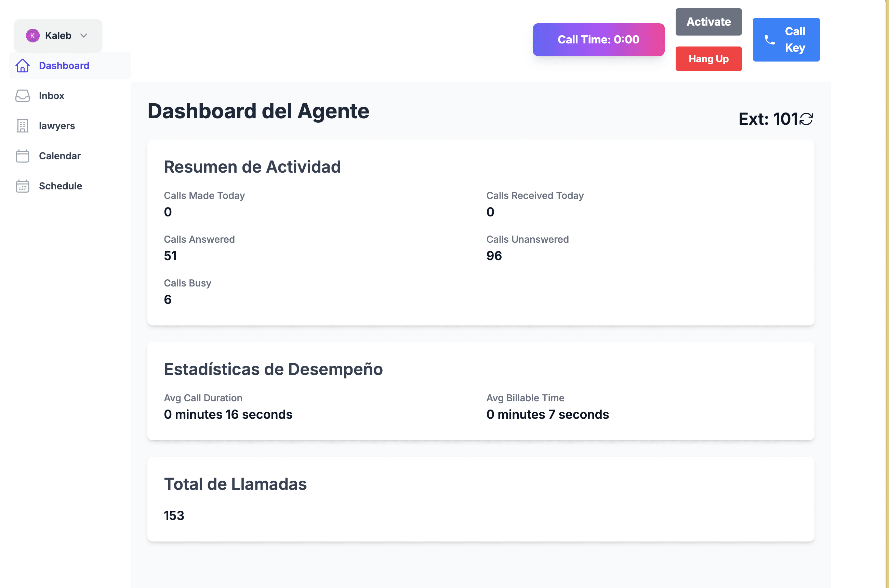Viewport: 889px width, 588px height.
Task: Click the lawyers building icon
Action: [x=22, y=125]
